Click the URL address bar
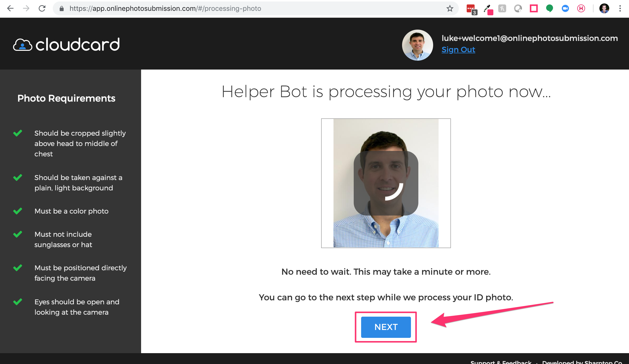Viewport: 629px width, 364px height. [250, 9]
